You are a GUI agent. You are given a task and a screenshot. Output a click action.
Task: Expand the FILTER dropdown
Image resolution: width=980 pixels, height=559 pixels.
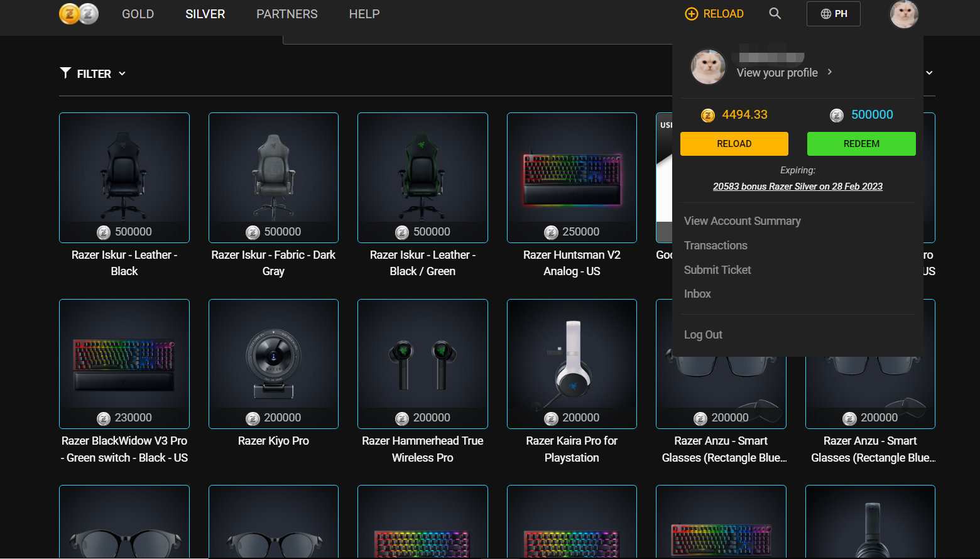[x=93, y=73]
